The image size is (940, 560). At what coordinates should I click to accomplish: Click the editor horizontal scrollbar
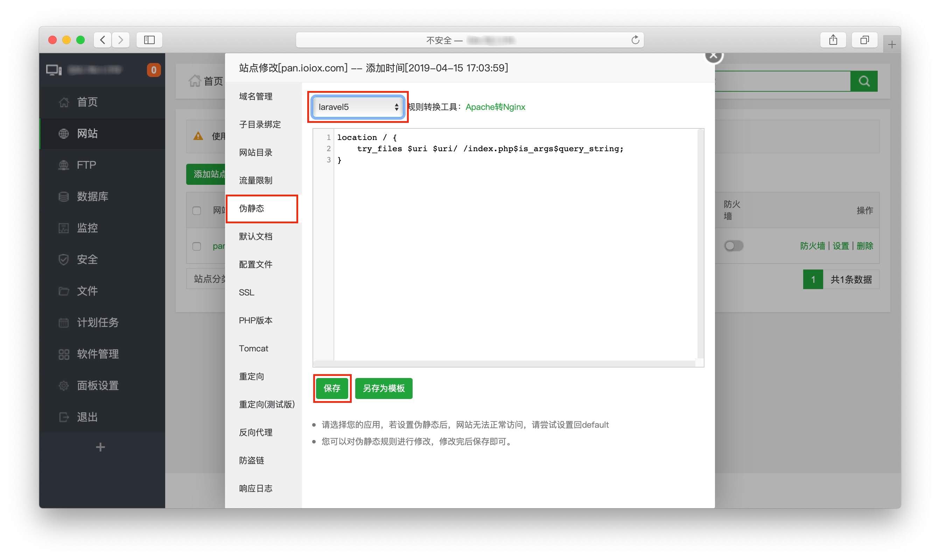point(505,363)
